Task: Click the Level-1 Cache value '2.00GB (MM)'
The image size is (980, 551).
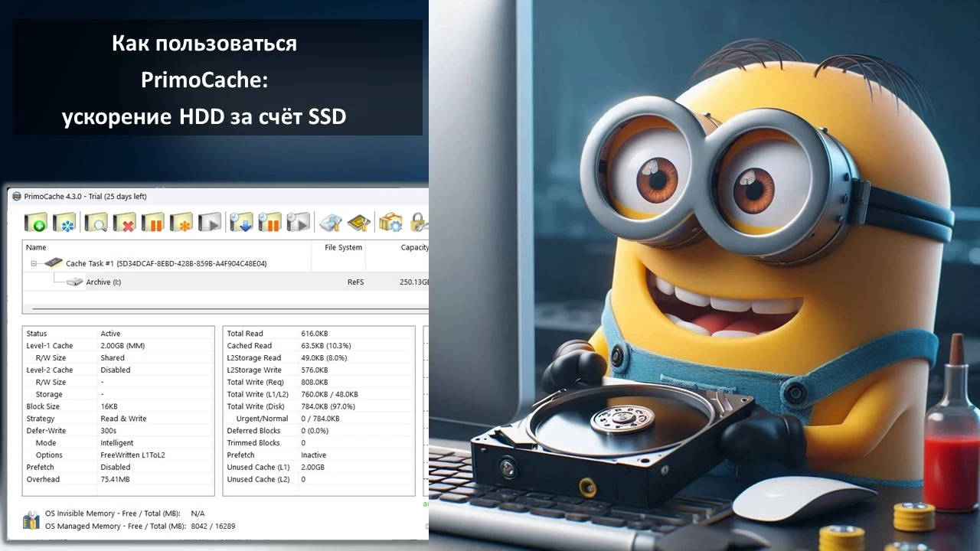Action: 122,346
